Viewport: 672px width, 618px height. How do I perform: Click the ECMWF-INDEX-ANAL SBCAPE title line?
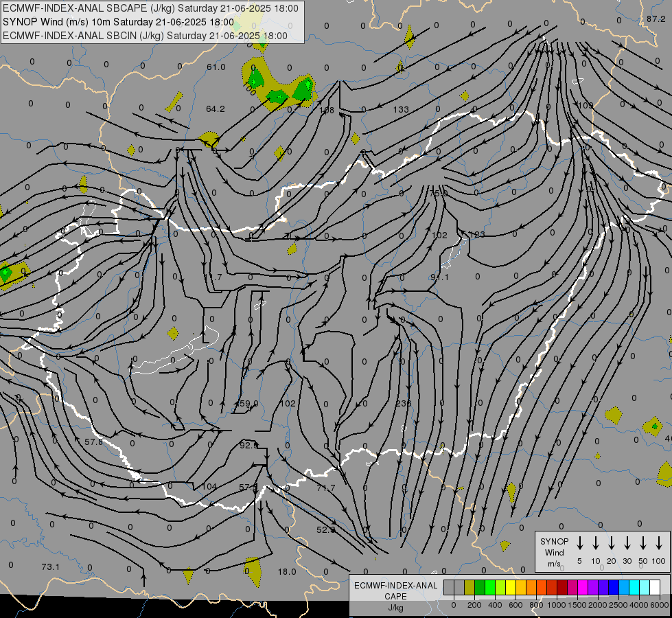pyautogui.click(x=150, y=8)
